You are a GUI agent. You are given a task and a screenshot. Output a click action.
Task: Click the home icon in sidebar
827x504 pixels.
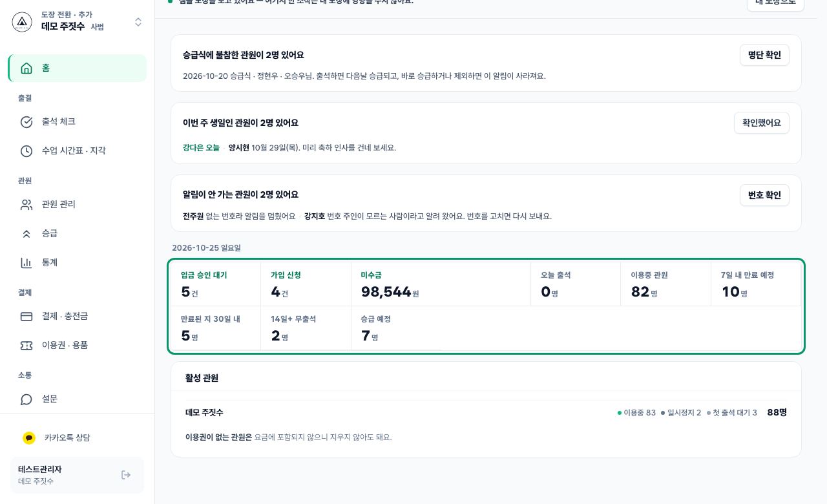[26, 68]
